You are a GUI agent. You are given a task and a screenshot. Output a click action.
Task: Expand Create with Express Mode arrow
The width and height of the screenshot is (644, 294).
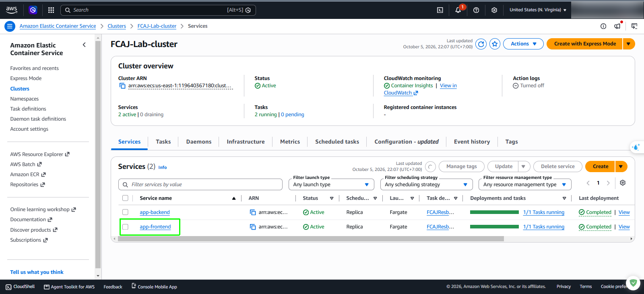pos(629,44)
